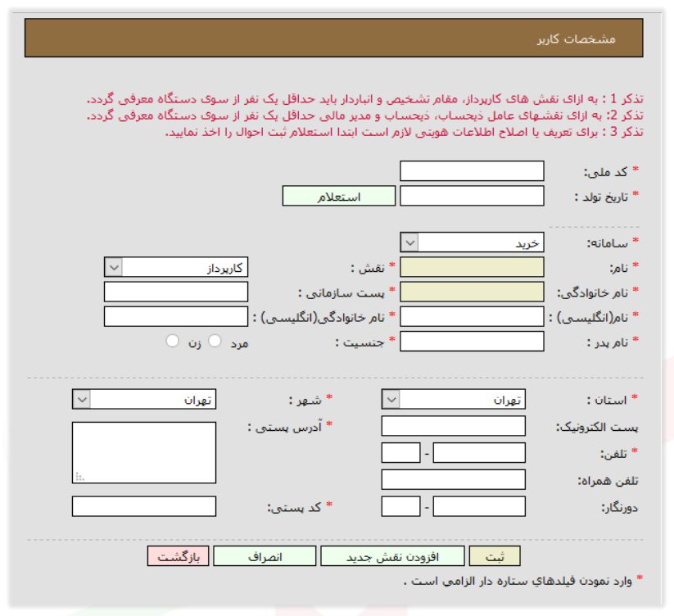Click the آدرس پستی text area
Screen dimensions: 674x616
pyautogui.click(x=144, y=453)
